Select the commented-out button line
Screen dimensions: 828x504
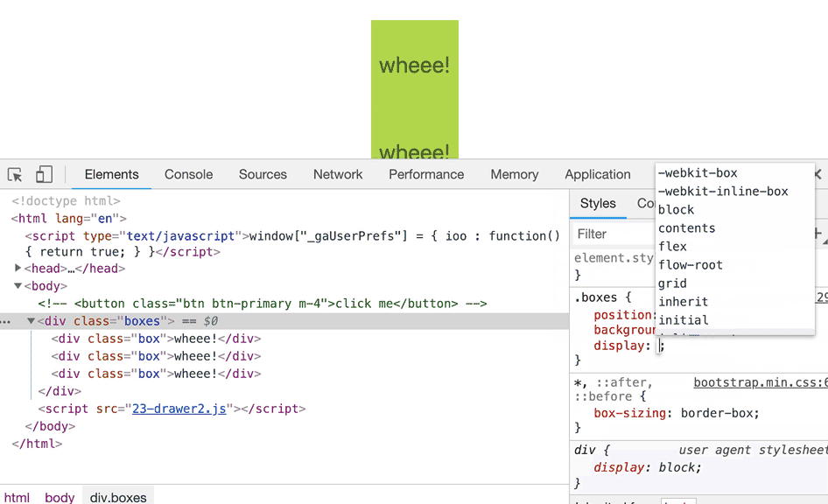point(263,304)
